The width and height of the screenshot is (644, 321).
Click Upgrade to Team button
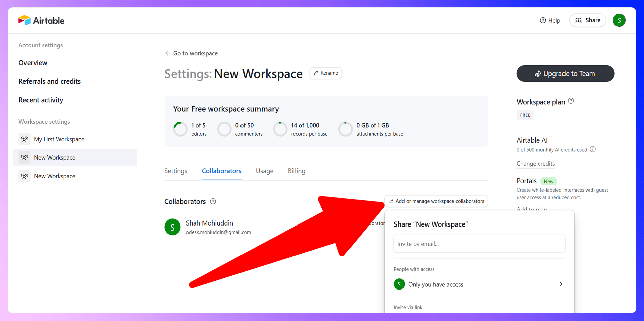pyautogui.click(x=565, y=73)
